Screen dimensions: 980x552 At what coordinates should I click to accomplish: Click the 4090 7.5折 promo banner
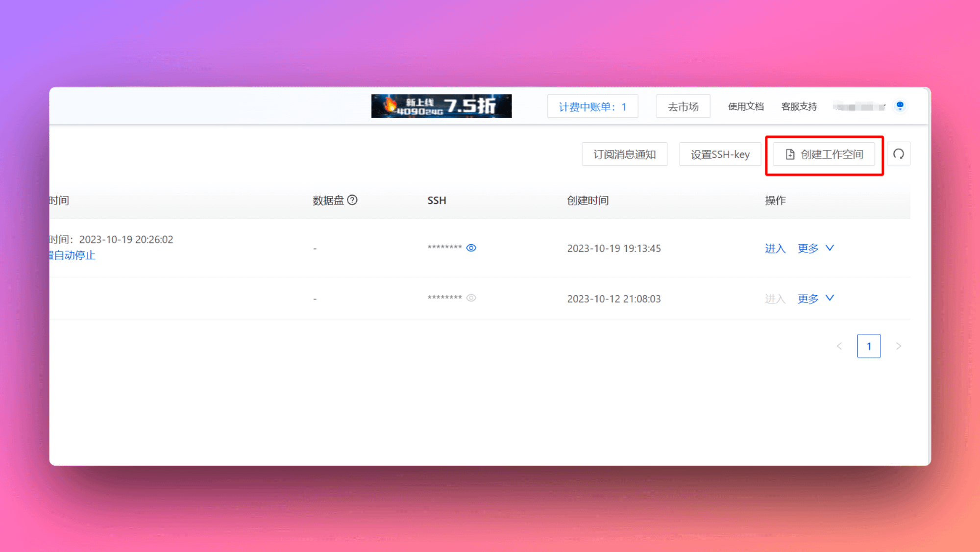coord(441,106)
